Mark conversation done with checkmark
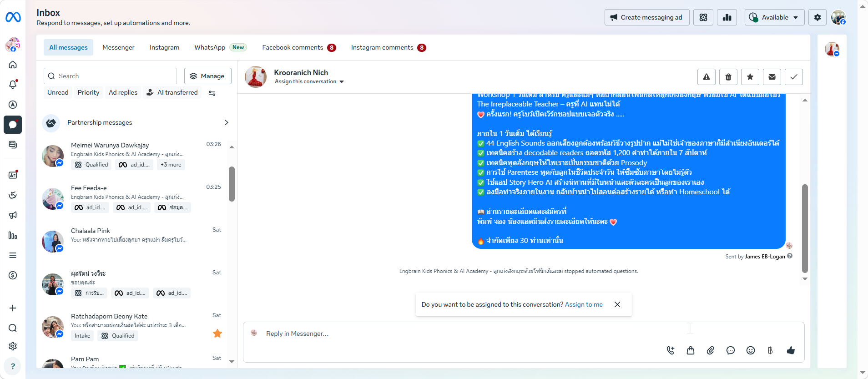Viewport: 868px width, 379px height. pos(794,77)
